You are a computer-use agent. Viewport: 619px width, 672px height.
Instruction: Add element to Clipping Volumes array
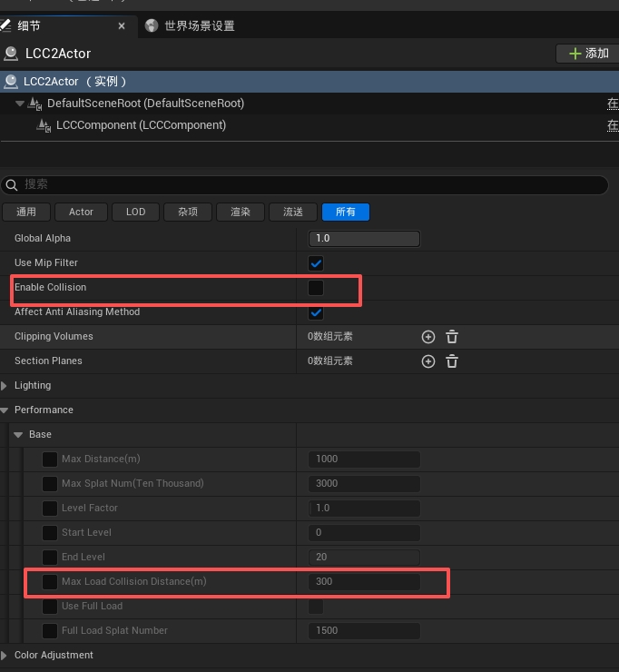[428, 337]
